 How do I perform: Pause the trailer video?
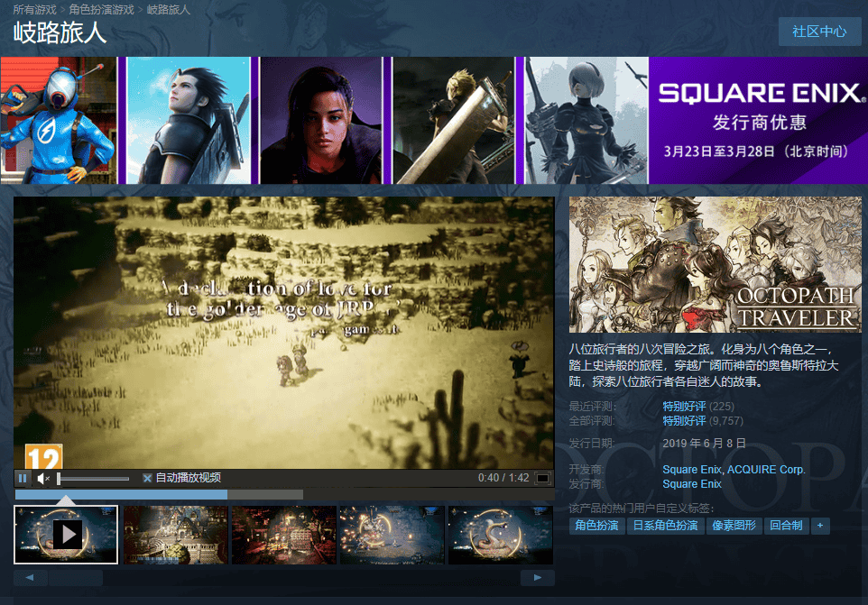point(23,479)
